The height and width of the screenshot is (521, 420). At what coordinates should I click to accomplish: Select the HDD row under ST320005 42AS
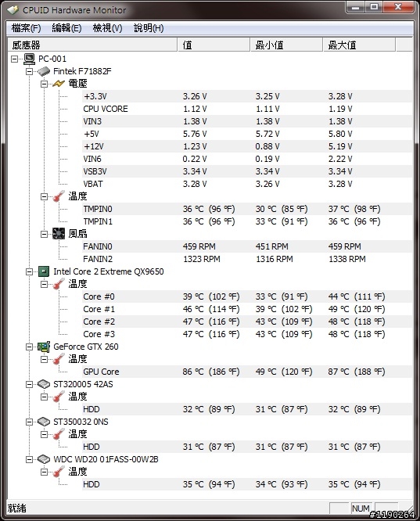click(247, 409)
